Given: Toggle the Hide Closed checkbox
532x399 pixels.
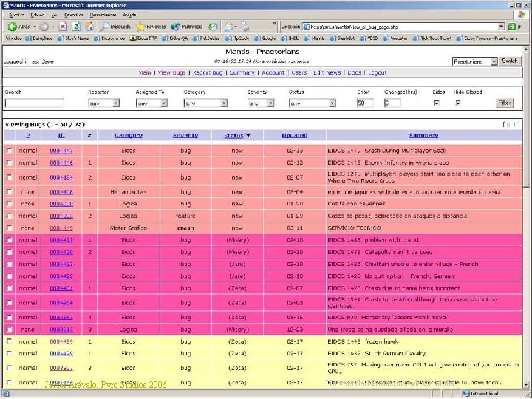Looking at the screenshot, I should [x=457, y=103].
